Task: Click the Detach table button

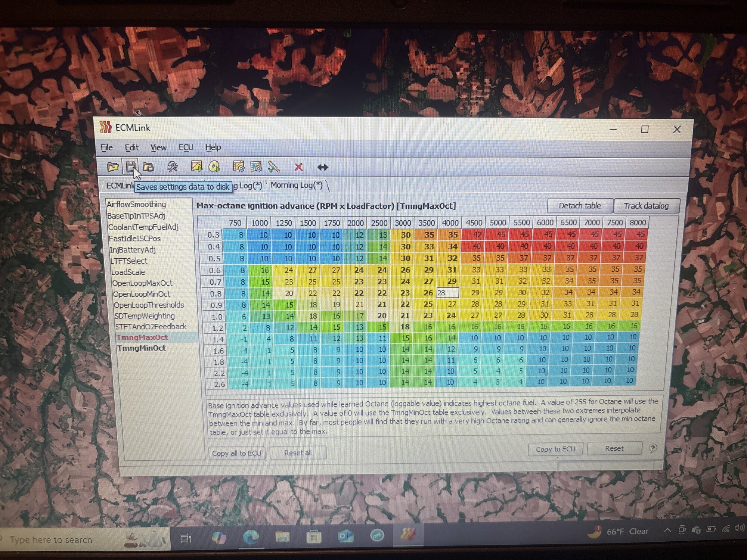Action: [580, 206]
